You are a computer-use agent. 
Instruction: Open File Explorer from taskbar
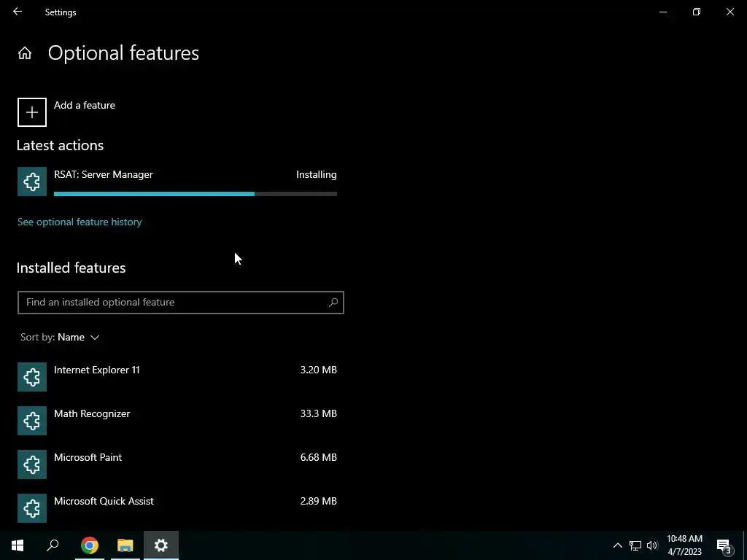pyautogui.click(x=125, y=545)
